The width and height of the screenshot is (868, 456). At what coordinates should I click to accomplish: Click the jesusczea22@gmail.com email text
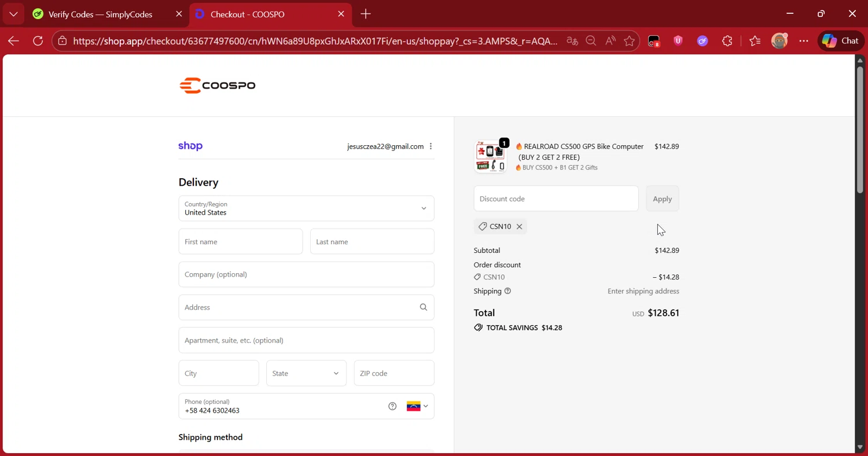(x=385, y=146)
